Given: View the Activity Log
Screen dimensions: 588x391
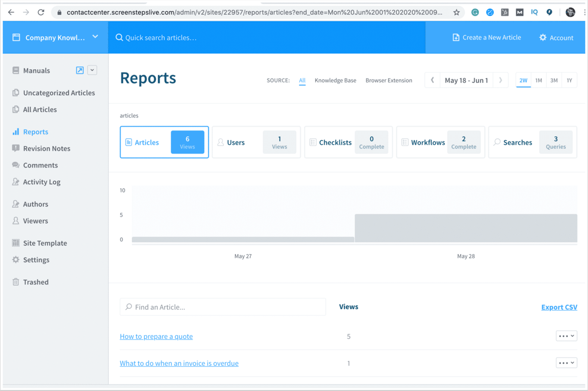Looking at the screenshot, I should pyautogui.click(x=41, y=182).
